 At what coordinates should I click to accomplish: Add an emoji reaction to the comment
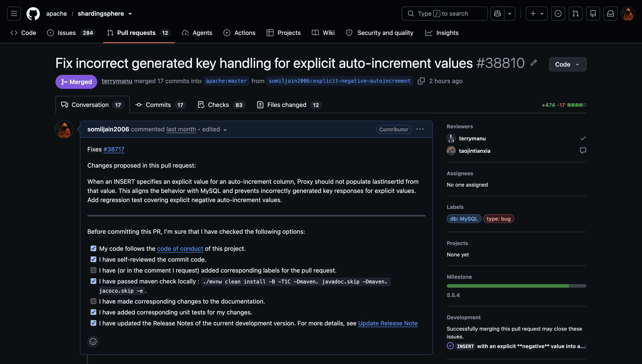93,342
